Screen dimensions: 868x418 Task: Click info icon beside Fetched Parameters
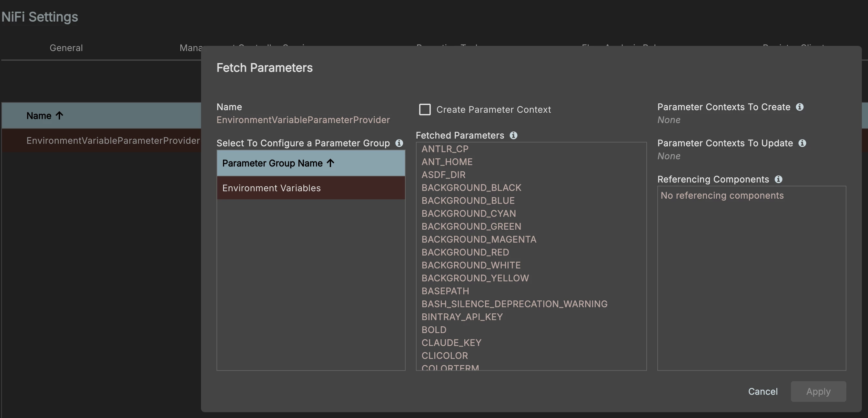pyautogui.click(x=513, y=135)
